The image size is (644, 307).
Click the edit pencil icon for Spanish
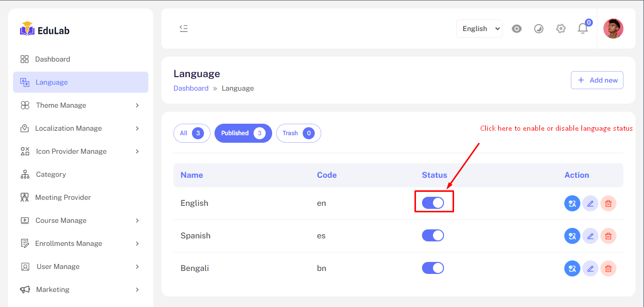tap(590, 236)
